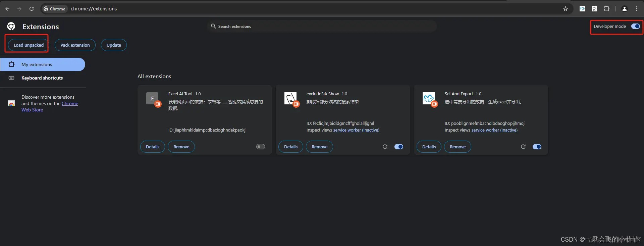The width and height of the screenshot is (644, 246).
Task: Inspect excludeSiteShow service worker link
Action: point(356,130)
